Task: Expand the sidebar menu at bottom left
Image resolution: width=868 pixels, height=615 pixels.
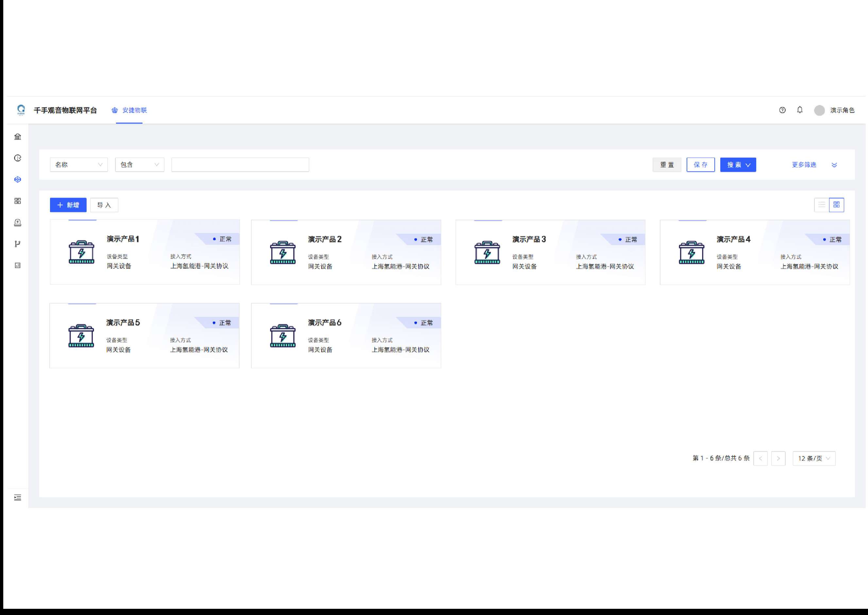Action: point(17,498)
